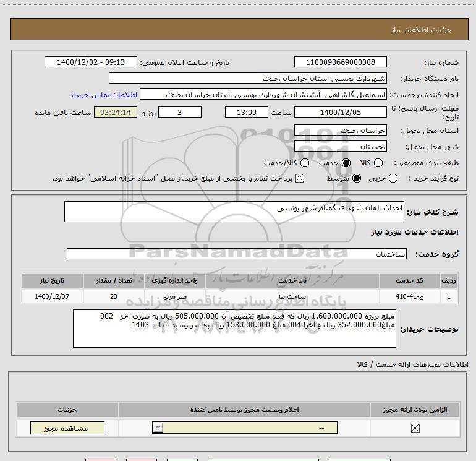Click the جزئیات اطلاعات نیاز page title
Image resolution: width=476 pixels, height=461 pixels.
422,30
